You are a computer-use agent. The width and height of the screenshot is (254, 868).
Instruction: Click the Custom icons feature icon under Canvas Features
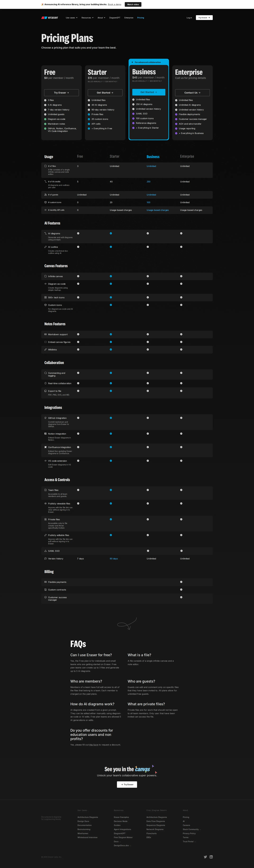tap(46, 305)
